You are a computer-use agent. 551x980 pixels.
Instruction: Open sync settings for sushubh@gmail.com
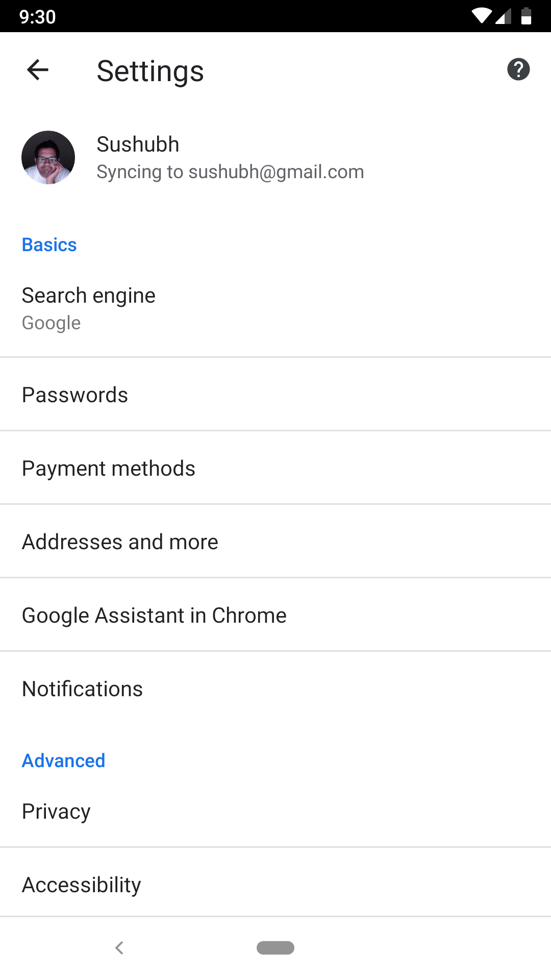[230, 172]
